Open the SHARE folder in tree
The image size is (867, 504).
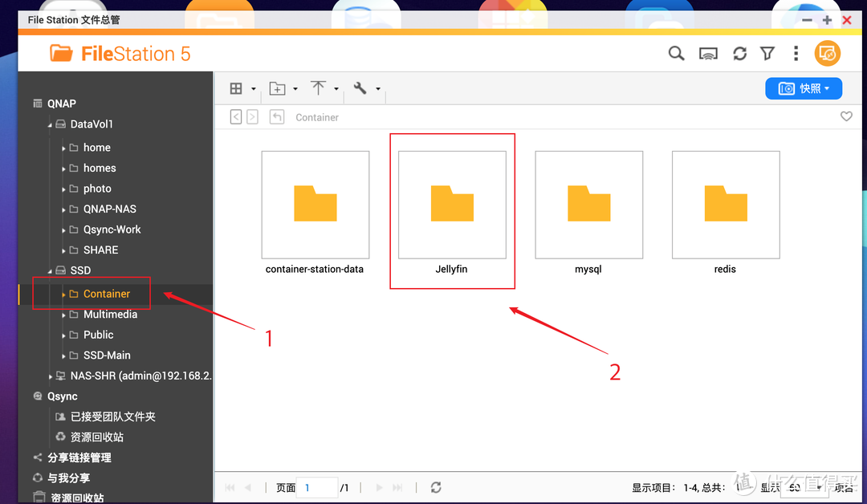point(100,250)
